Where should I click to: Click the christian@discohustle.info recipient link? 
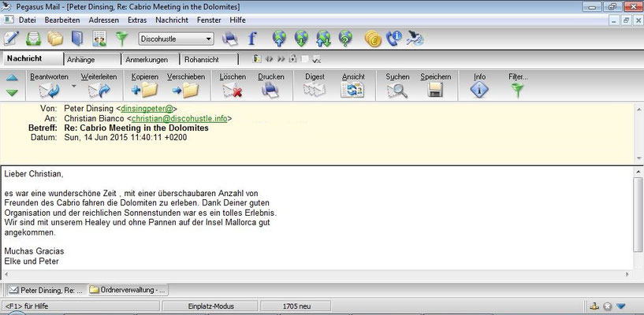pos(180,119)
